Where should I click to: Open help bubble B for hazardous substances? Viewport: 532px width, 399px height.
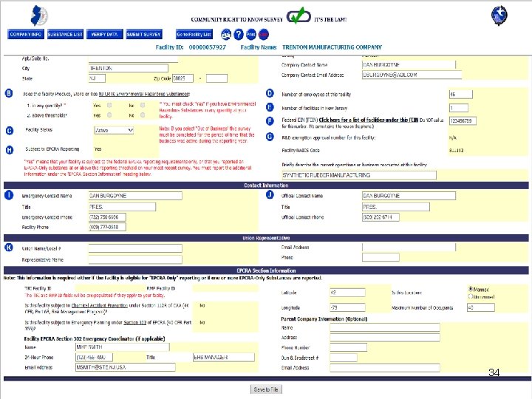click(x=9, y=93)
